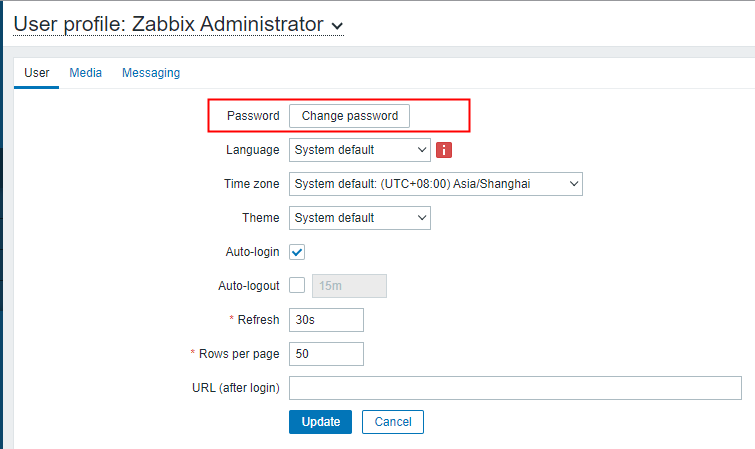
Task: Open the Language dropdown
Action: (359, 150)
